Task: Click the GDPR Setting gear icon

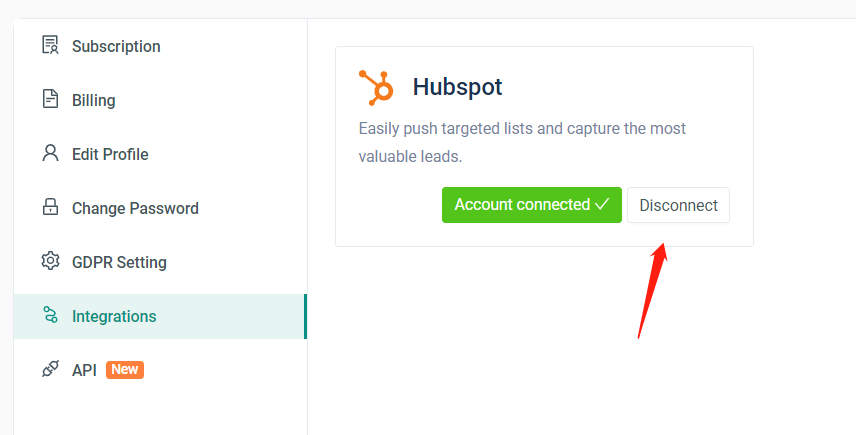Action: tap(50, 262)
